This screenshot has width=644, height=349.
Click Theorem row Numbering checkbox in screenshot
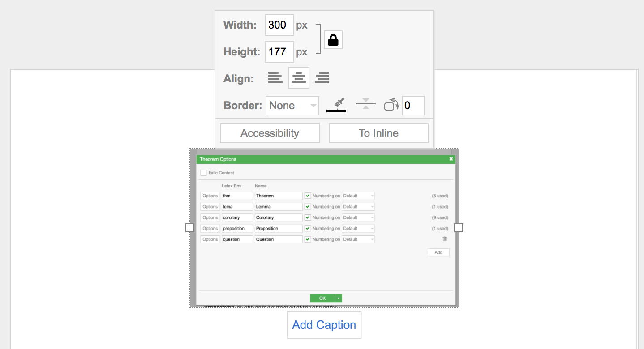[307, 196]
